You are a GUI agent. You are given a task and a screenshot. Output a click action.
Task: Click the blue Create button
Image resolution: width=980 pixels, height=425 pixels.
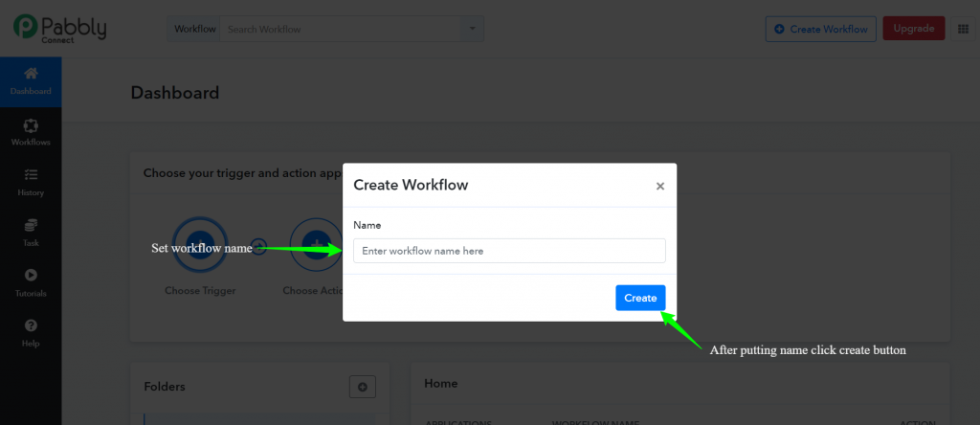click(x=640, y=298)
